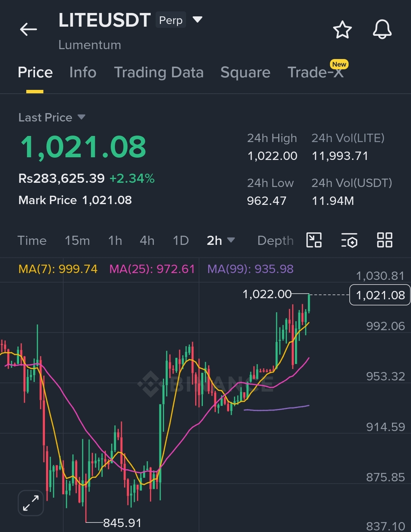Tap the Perp contract badge

pyautogui.click(x=170, y=20)
